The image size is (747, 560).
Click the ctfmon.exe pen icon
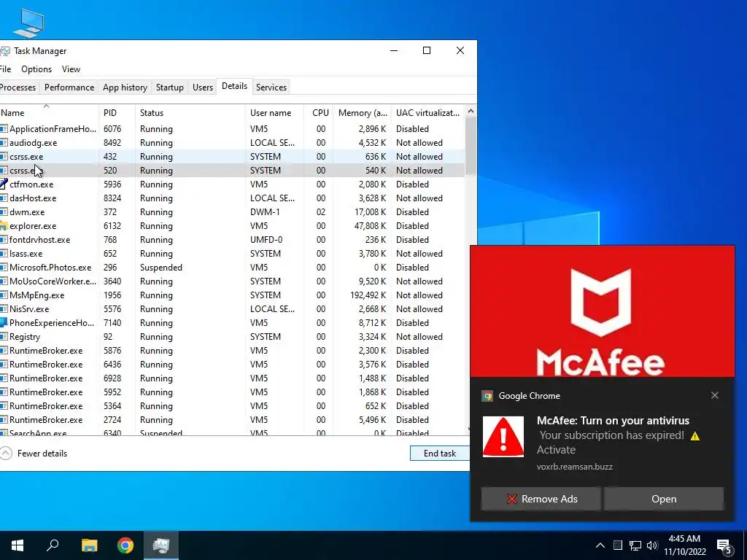click(x=4, y=184)
